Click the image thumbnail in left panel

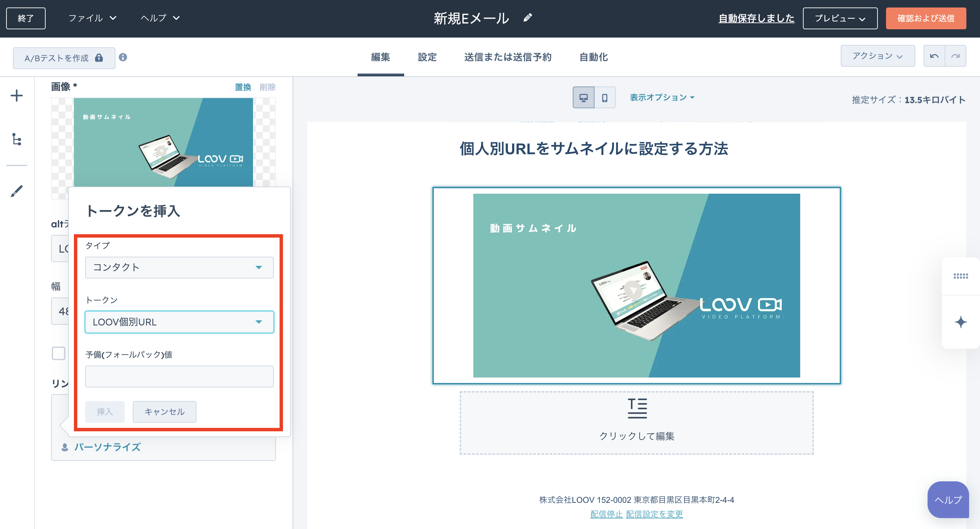tap(163, 142)
